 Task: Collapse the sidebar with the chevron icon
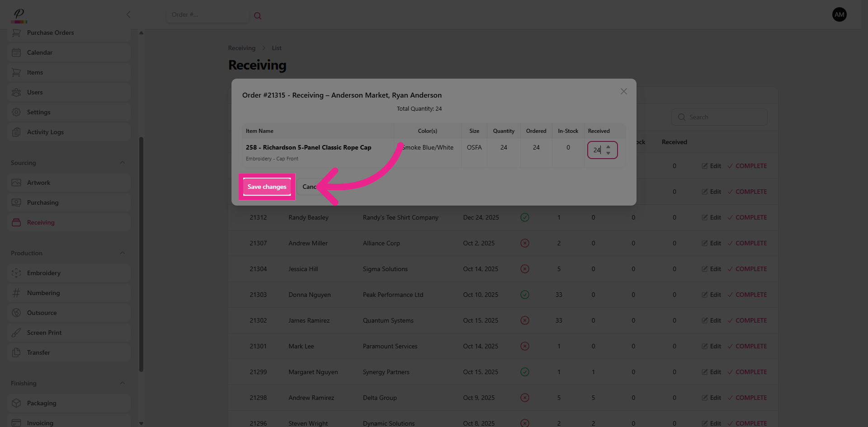coord(128,14)
